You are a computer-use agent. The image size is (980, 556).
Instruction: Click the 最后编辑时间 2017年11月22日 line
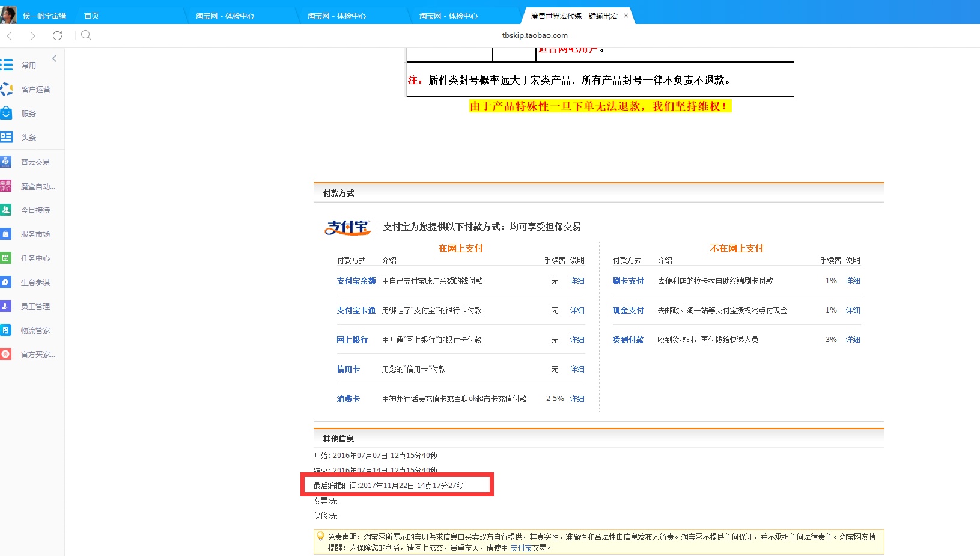[388, 486]
